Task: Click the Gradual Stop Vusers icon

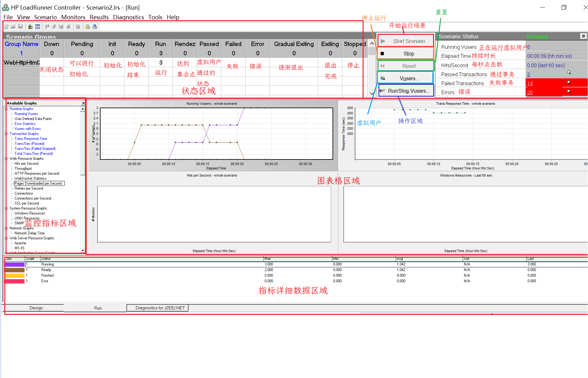Action: pos(61,27)
